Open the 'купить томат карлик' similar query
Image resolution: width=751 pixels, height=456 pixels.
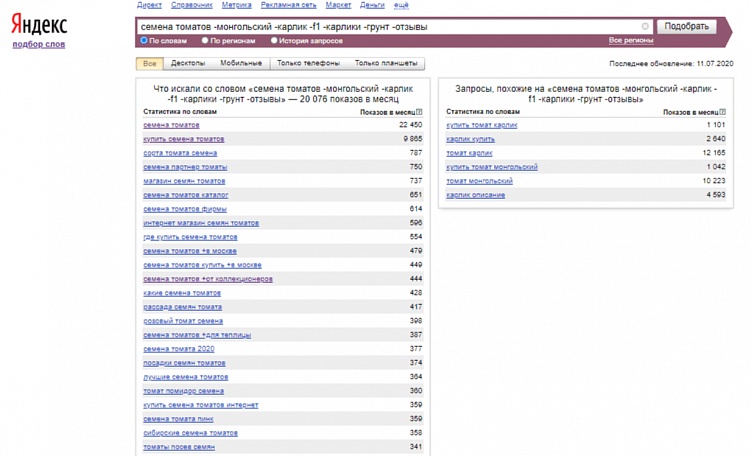(482, 125)
